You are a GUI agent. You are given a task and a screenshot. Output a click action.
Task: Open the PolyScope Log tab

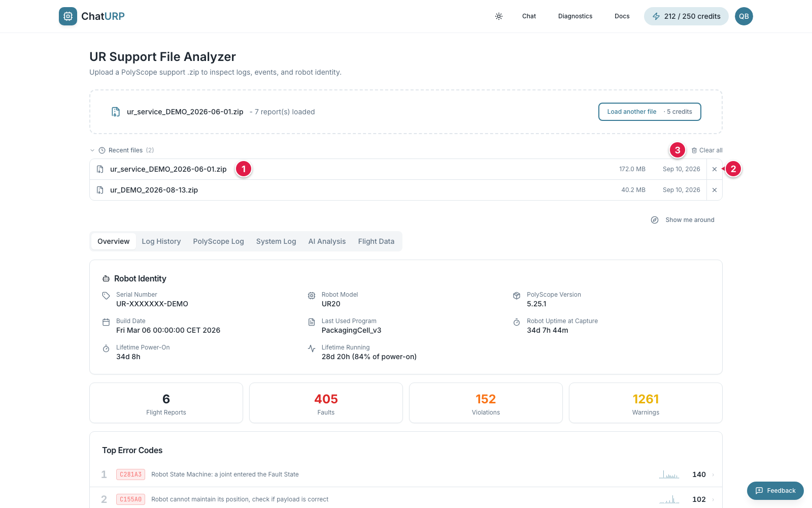[x=218, y=241]
